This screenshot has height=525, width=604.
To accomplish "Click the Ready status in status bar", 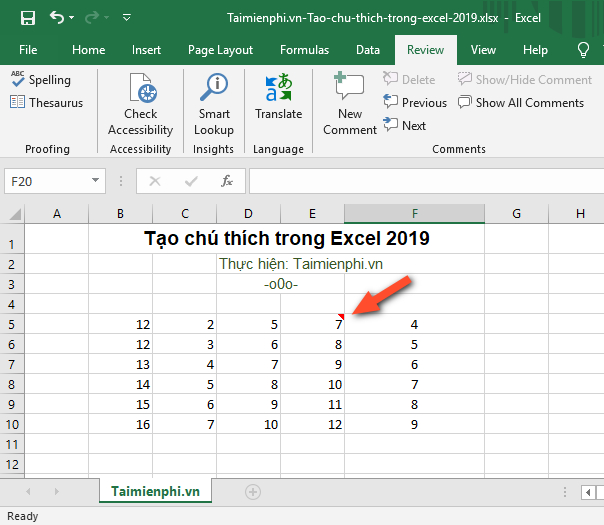I will [23, 516].
